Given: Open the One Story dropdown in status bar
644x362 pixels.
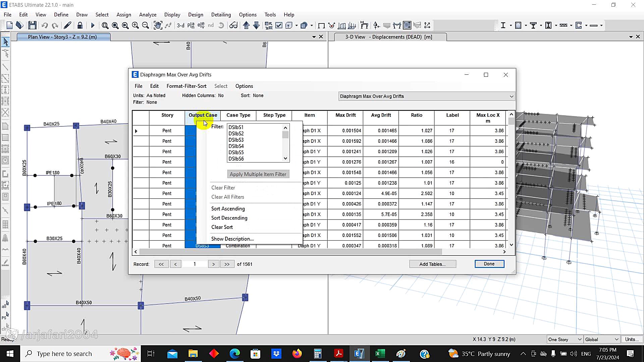Looking at the screenshot, I should 565,340.
